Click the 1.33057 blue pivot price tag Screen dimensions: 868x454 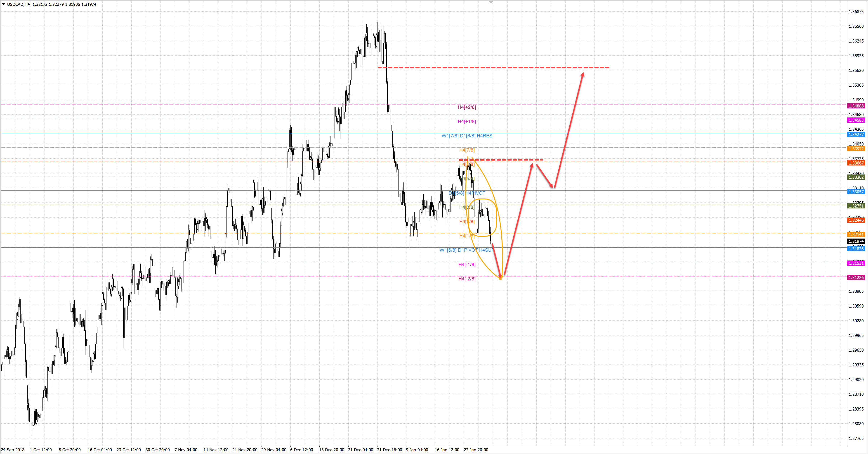[x=856, y=192]
